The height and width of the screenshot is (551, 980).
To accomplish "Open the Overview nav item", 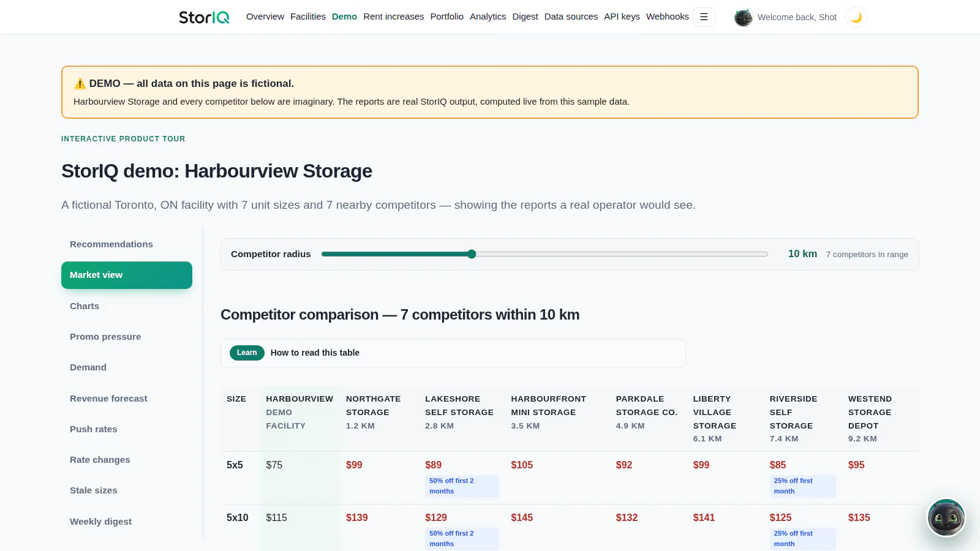I will [265, 17].
